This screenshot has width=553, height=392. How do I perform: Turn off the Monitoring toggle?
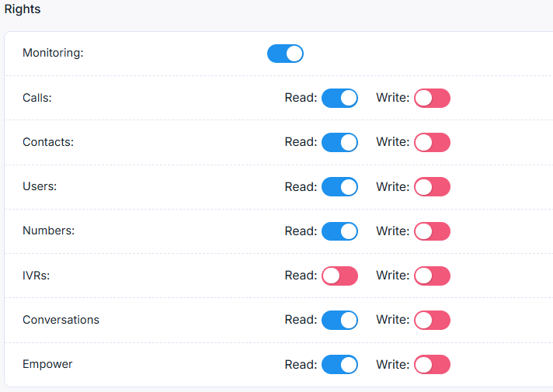point(285,54)
